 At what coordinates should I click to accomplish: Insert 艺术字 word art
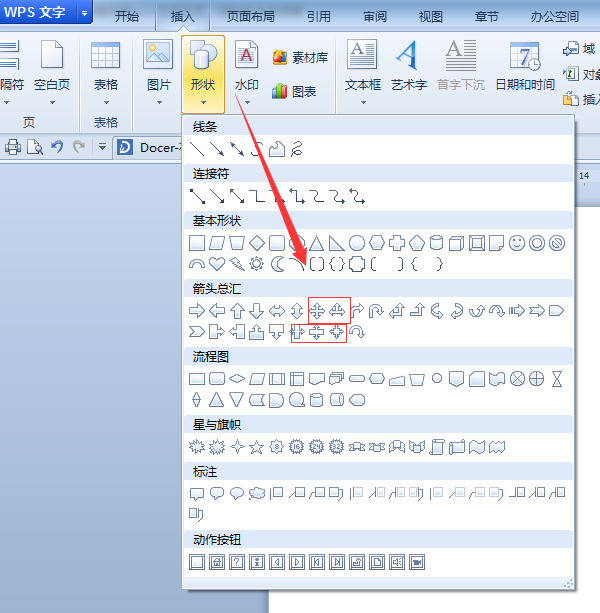(x=409, y=66)
